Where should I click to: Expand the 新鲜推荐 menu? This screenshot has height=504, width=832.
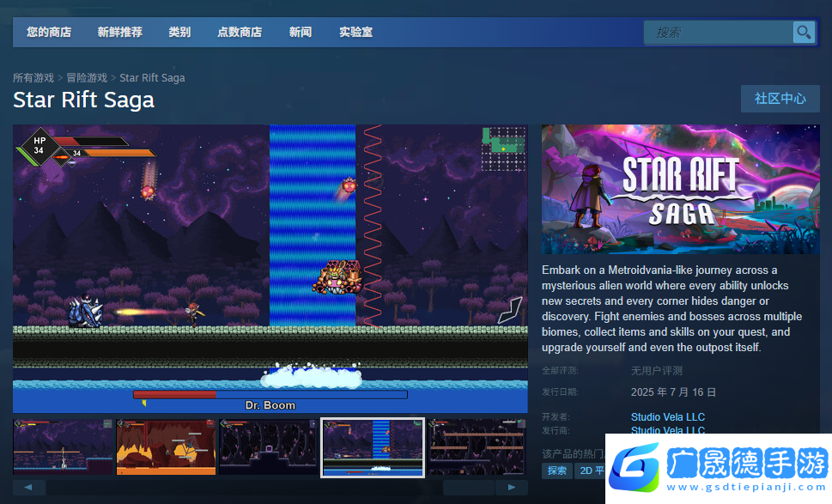[x=120, y=33]
